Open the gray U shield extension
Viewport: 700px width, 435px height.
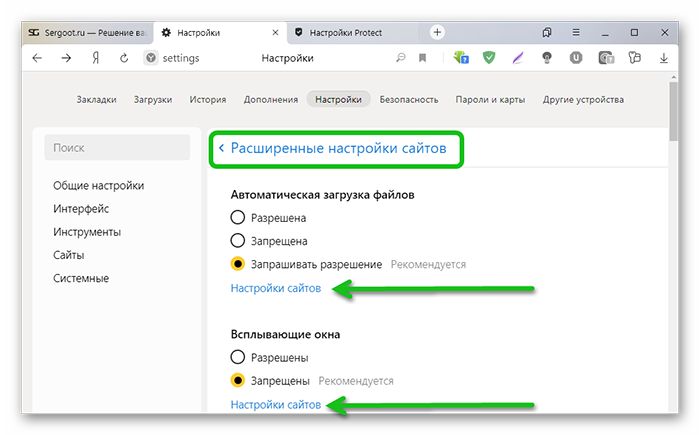coord(576,58)
